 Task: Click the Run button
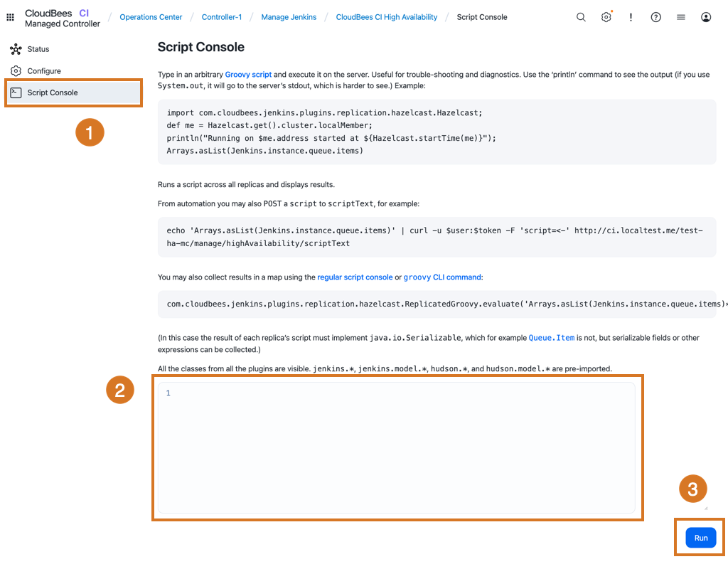700,538
